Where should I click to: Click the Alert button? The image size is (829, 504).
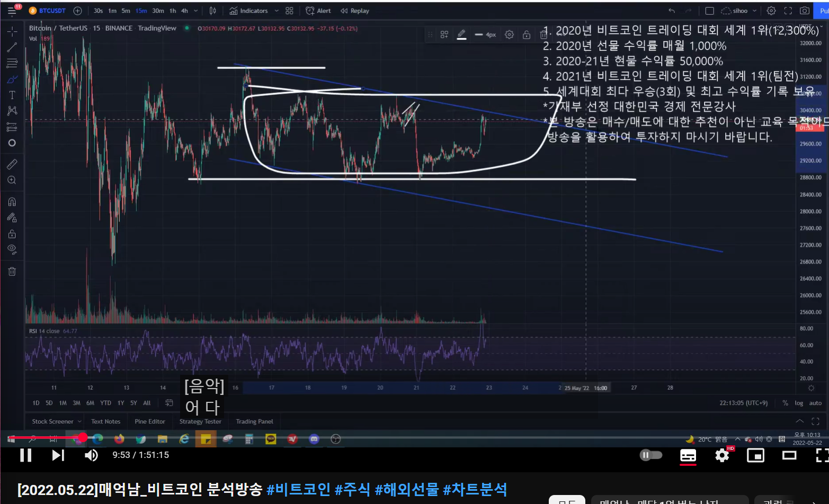[318, 11]
